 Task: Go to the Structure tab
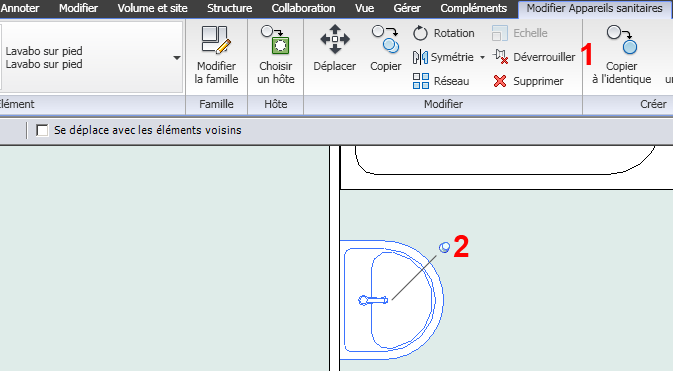click(230, 8)
